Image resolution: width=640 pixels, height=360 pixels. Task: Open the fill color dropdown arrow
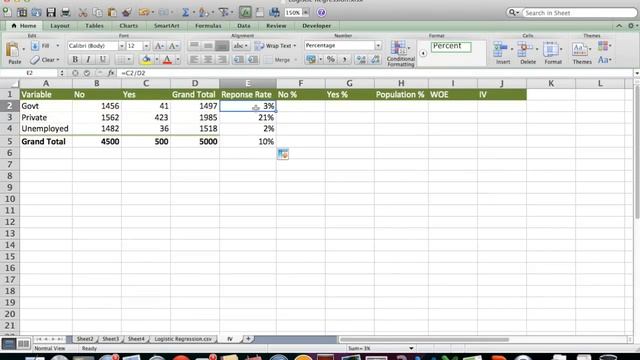pyautogui.click(x=157, y=60)
